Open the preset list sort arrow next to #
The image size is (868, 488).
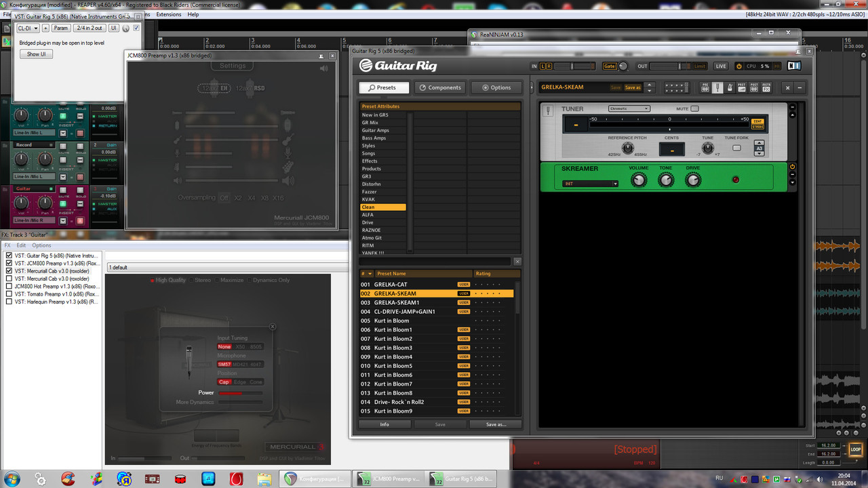point(370,274)
